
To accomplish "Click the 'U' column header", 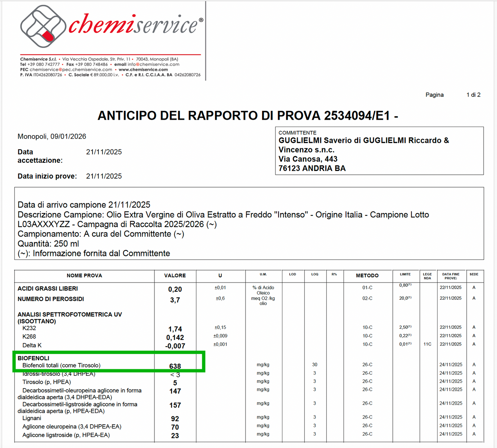I will (220, 276).
